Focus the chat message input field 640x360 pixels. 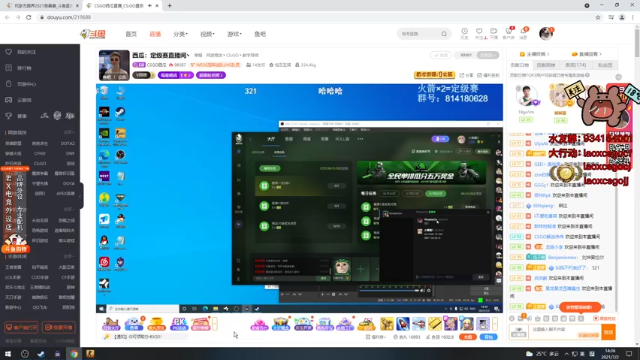565,332
